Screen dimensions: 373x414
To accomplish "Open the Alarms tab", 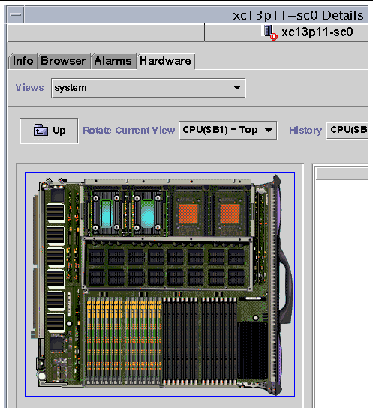I will coord(113,61).
